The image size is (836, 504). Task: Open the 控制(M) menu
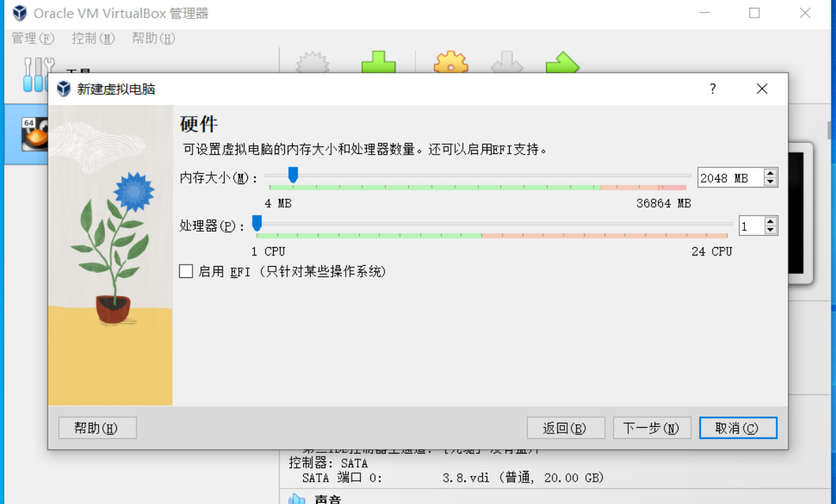[93, 38]
